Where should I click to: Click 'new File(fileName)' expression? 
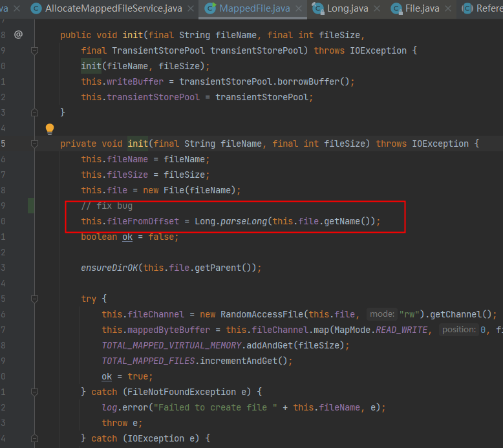pos(189,190)
